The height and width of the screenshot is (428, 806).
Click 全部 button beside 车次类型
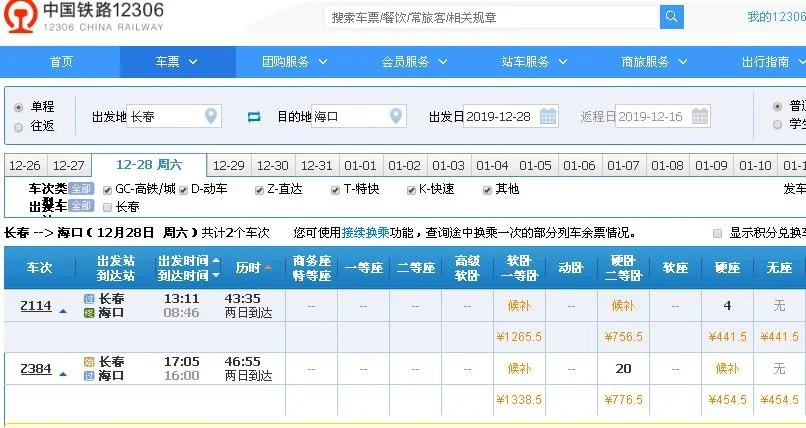point(81,189)
